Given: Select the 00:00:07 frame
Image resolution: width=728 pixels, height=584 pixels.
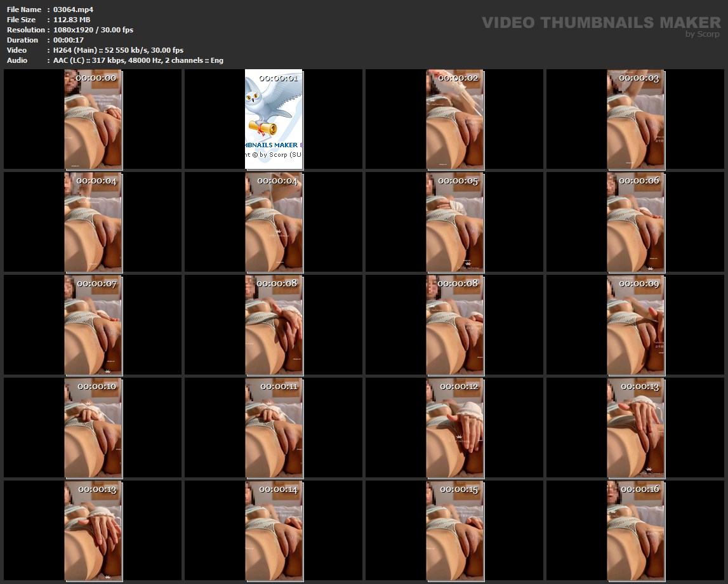Looking at the screenshot, I should click(93, 325).
